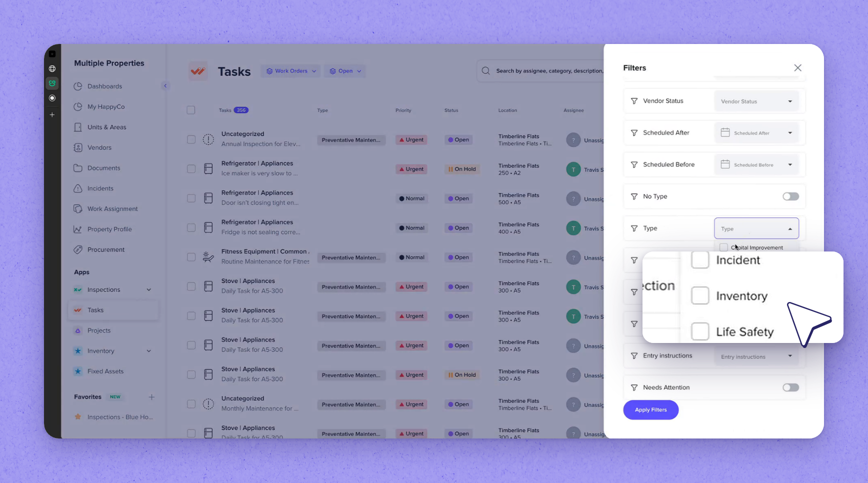Go to Units & Areas
The height and width of the screenshot is (483, 868).
point(106,127)
